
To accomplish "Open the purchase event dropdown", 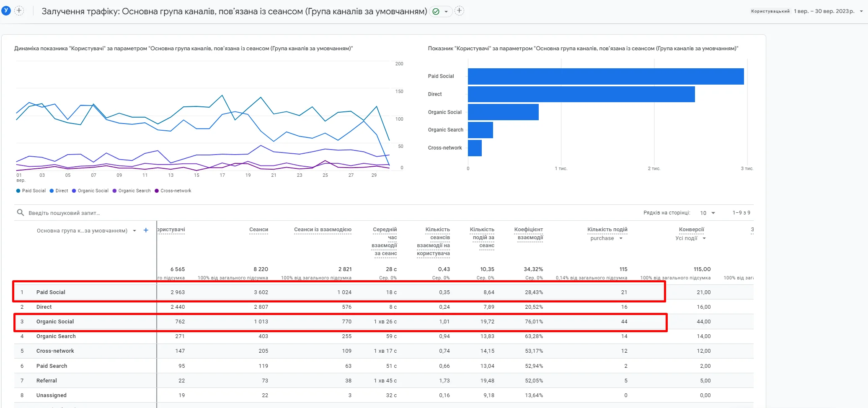I will pos(607,238).
